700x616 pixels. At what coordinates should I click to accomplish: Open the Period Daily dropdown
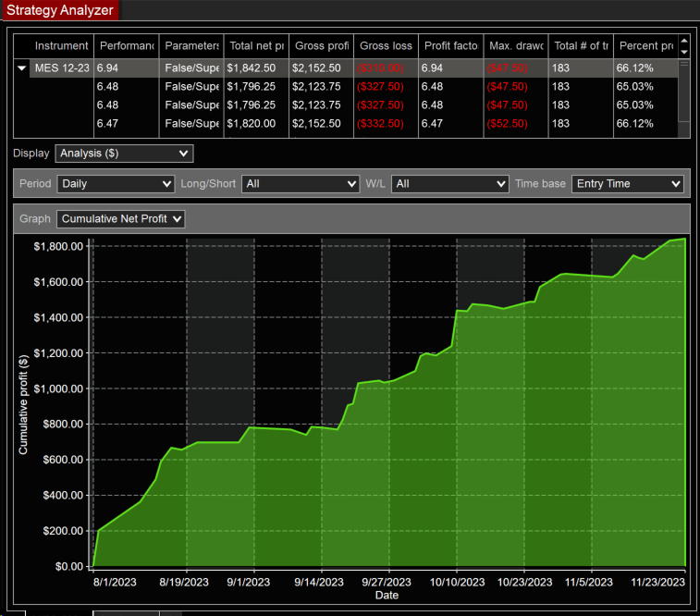pyautogui.click(x=116, y=184)
